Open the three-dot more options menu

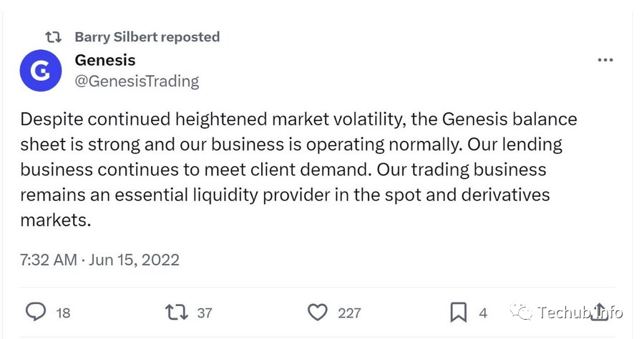point(605,60)
